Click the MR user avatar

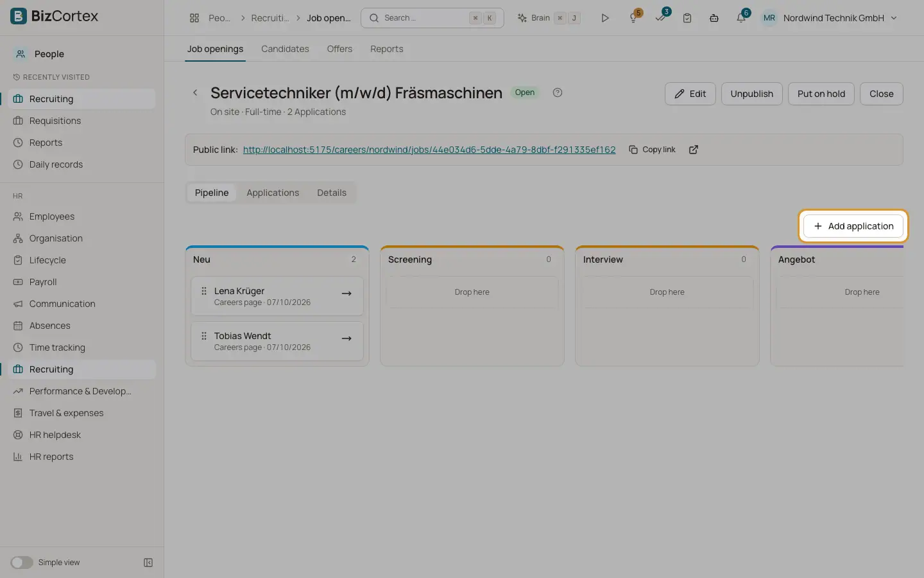769,18
